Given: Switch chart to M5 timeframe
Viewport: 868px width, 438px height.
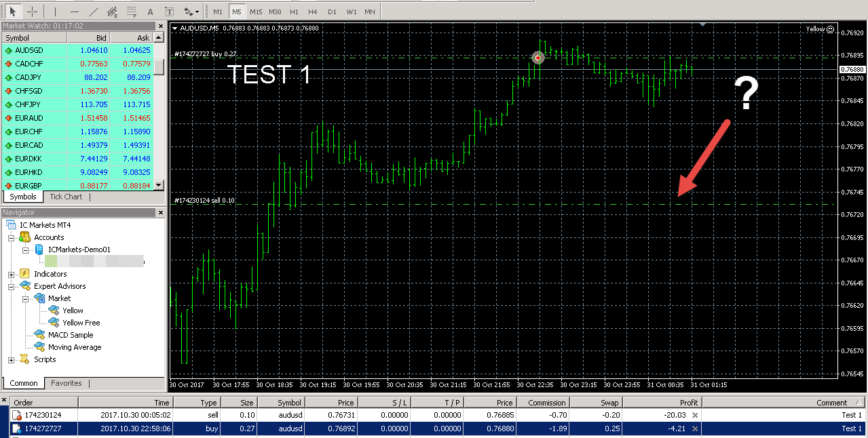Looking at the screenshot, I should click(236, 12).
